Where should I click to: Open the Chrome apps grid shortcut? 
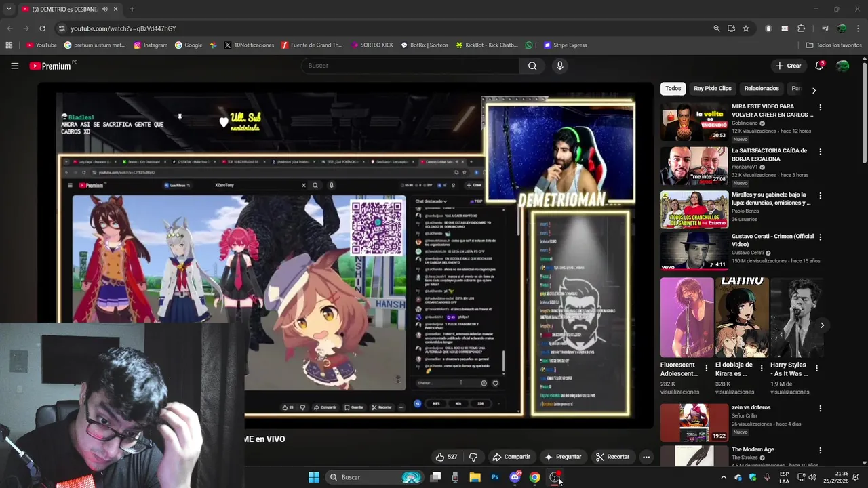pyautogui.click(x=9, y=45)
